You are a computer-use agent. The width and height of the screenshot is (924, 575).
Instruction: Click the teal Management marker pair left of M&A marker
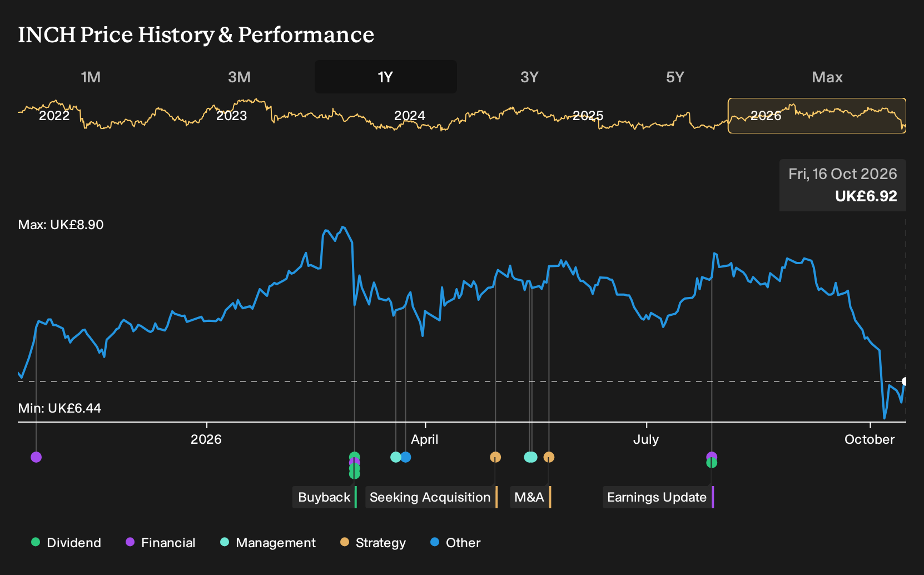click(x=531, y=457)
